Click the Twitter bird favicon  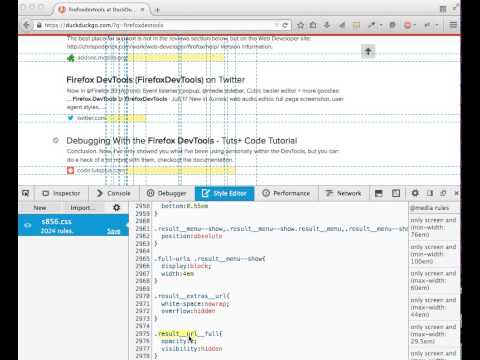coord(70,118)
